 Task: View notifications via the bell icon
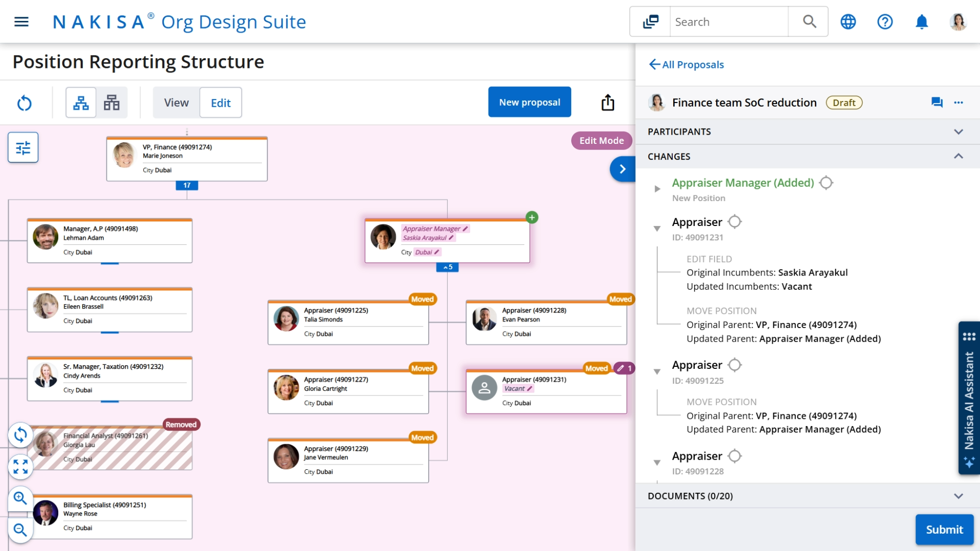point(921,21)
